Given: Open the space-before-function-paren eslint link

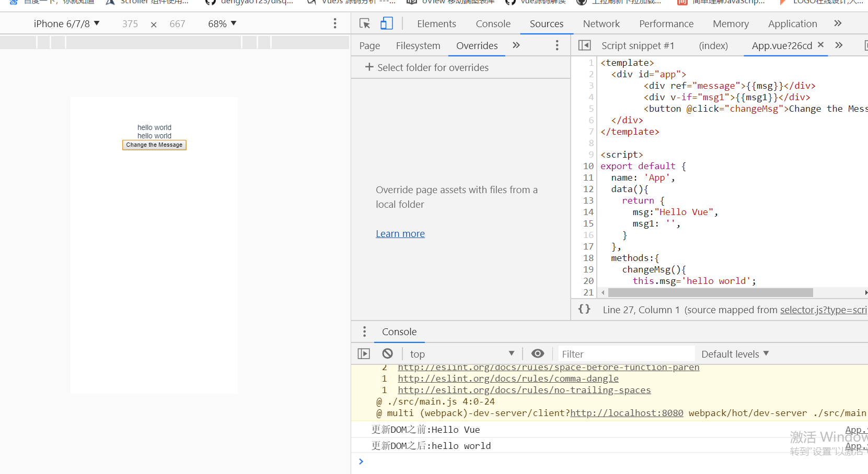Looking at the screenshot, I should click(x=549, y=368).
